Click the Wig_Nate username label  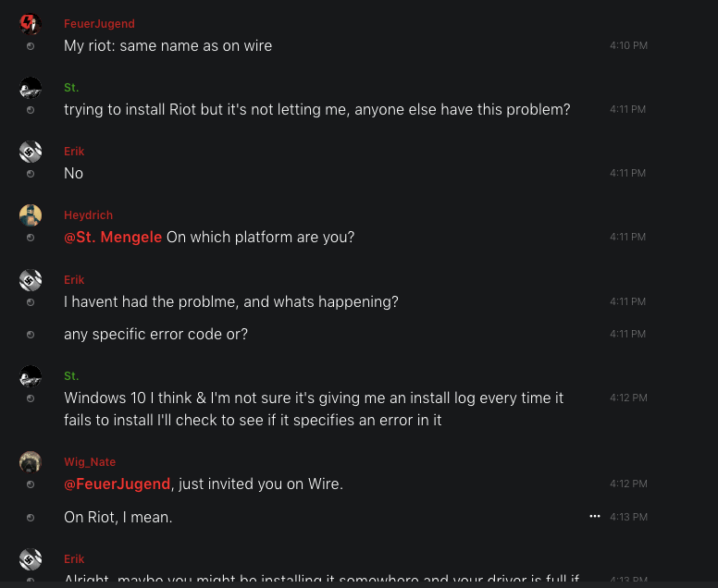(x=90, y=462)
